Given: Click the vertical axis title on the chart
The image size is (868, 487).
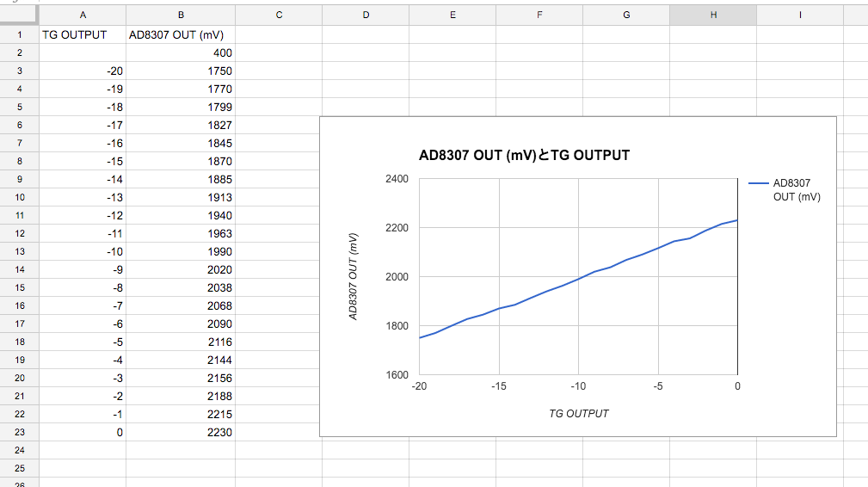Looking at the screenshot, I should pos(353,277).
